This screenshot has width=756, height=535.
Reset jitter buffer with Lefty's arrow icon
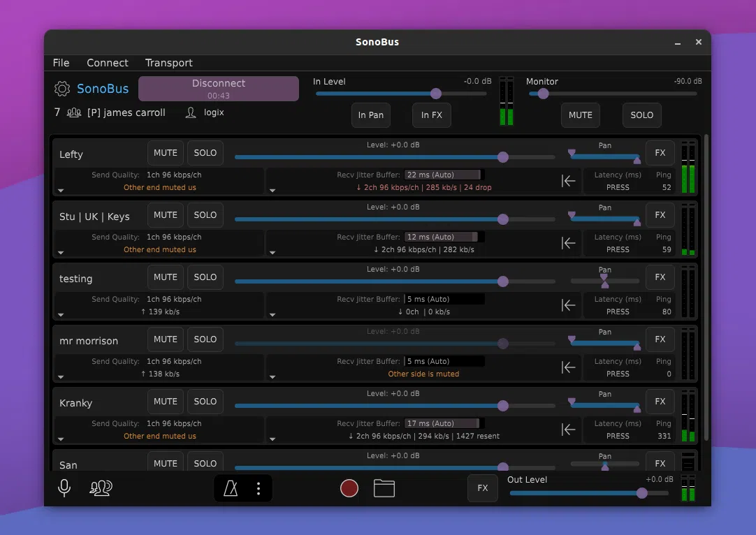click(569, 181)
